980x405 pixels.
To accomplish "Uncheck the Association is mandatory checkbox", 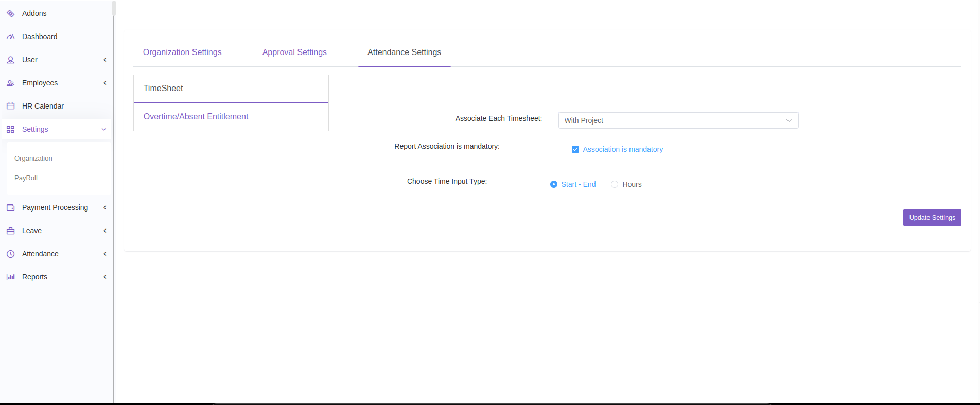I will [575, 149].
